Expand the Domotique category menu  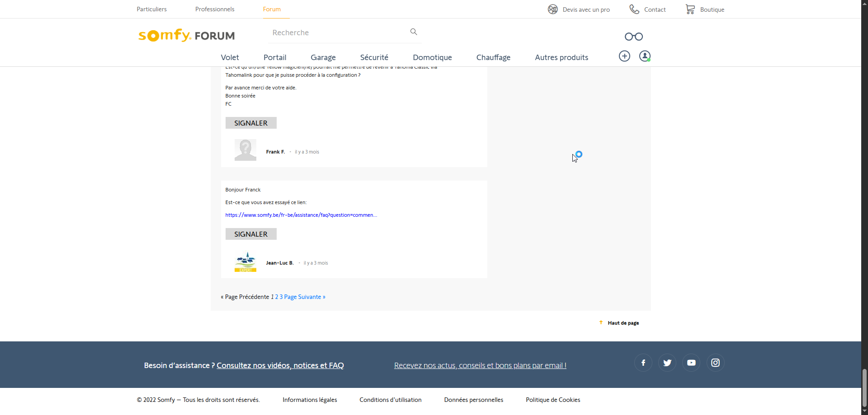(x=432, y=57)
